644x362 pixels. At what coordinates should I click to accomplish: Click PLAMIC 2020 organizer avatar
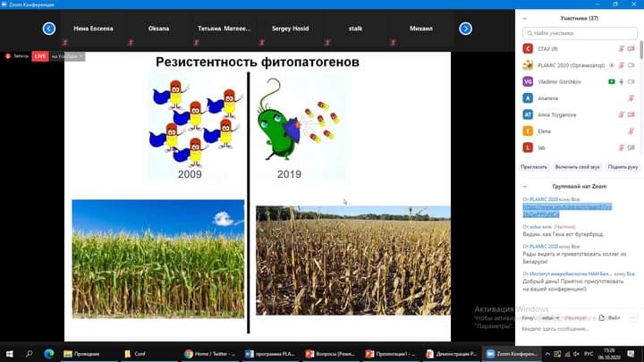point(528,65)
